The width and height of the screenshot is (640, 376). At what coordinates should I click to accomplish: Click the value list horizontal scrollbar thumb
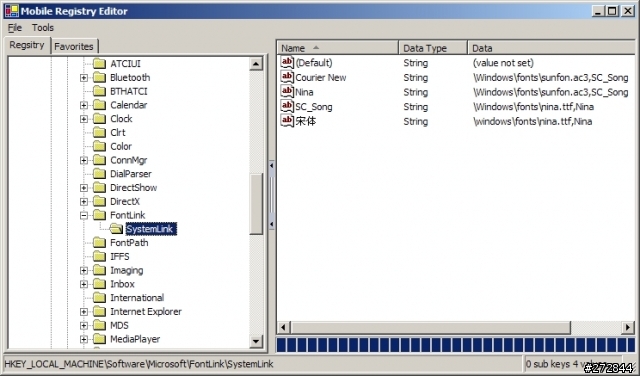430,327
